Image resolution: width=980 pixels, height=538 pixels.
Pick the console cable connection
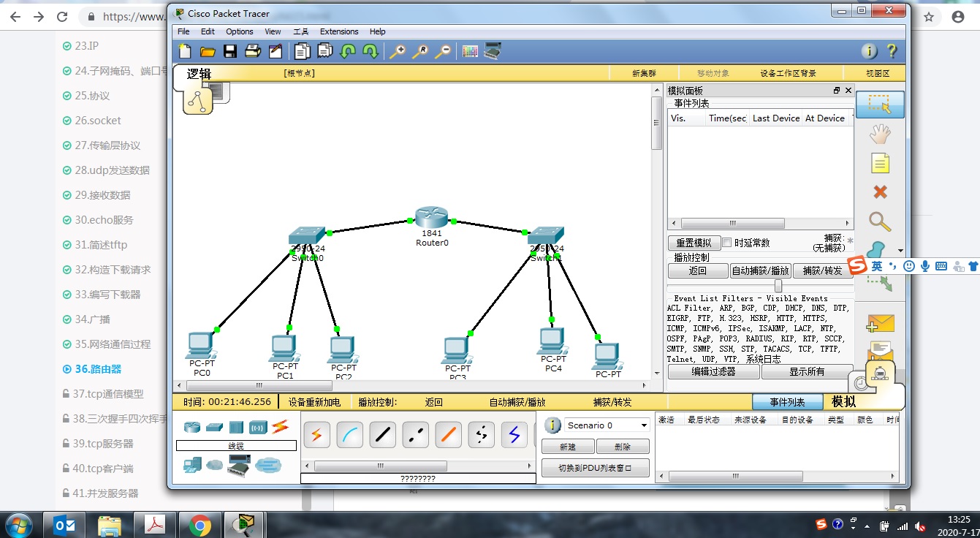[x=349, y=435]
